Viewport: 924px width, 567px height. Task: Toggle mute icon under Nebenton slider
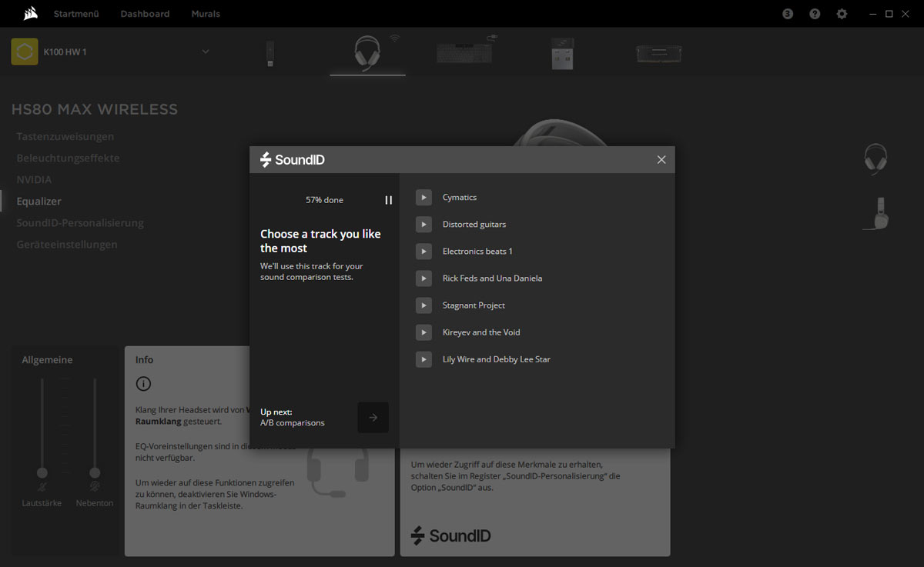tap(95, 487)
